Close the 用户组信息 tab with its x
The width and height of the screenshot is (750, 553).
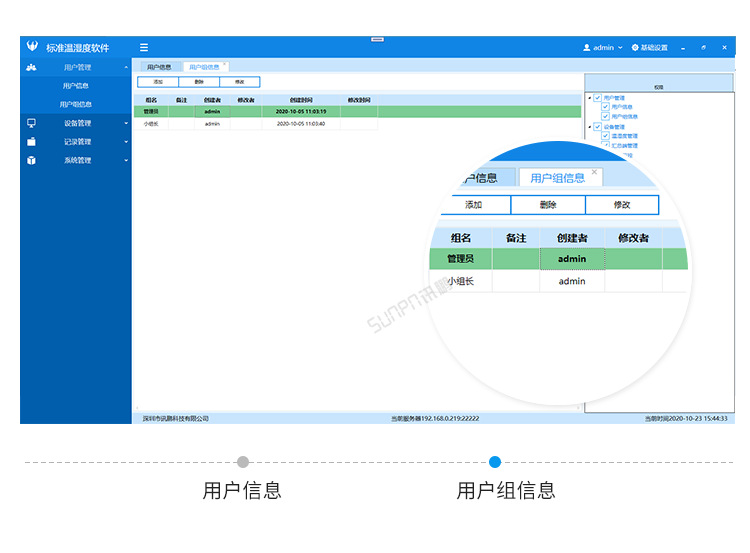coord(224,64)
